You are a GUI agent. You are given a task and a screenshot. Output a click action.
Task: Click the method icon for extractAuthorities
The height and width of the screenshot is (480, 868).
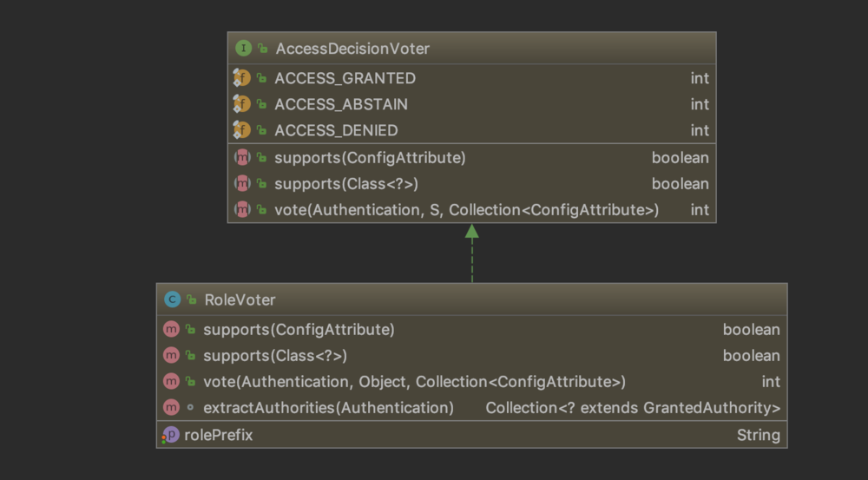(171, 408)
